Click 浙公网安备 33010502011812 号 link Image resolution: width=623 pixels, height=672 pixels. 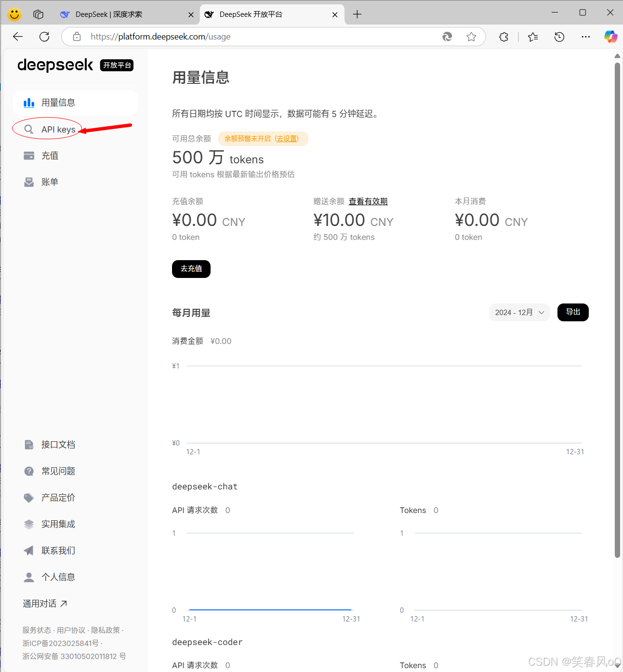(x=74, y=656)
